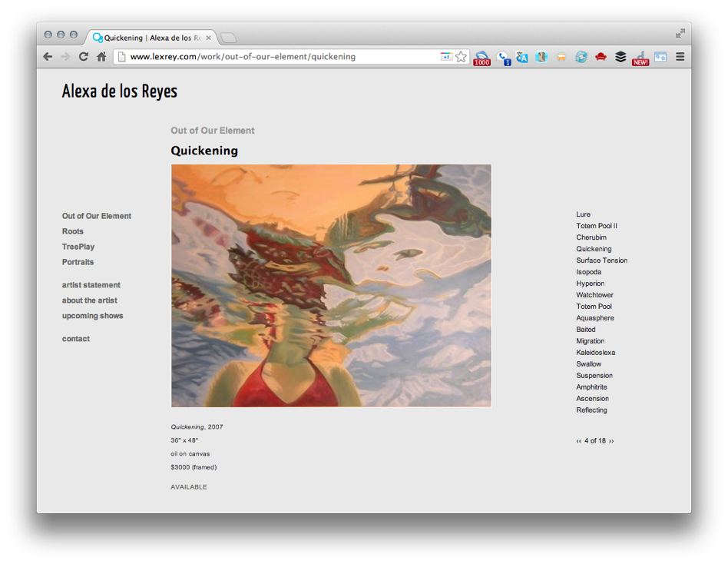Close the Quickening tab
728x564 pixels.
coord(208,38)
